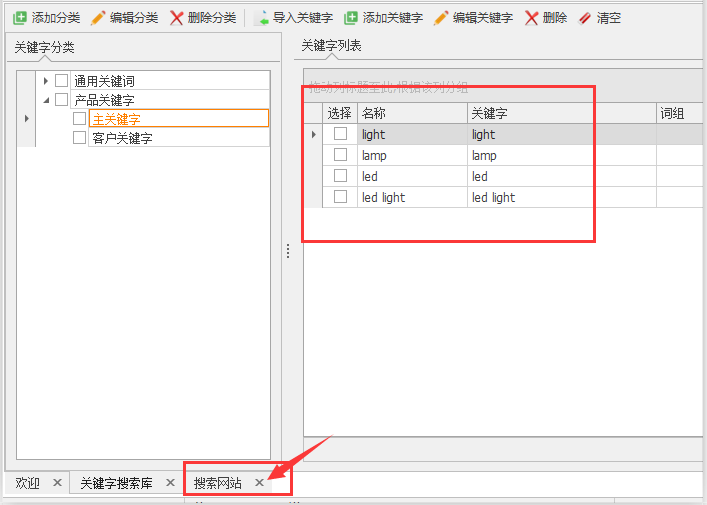The image size is (707, 505).
Task: Switch to the 搜索网站 tab
Action: [x=218, y=483]
